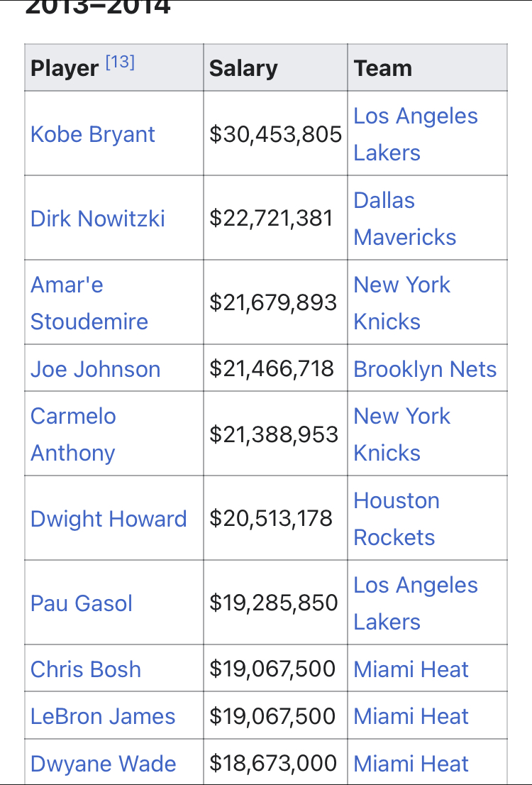Open the Pau Gasol player link
This screenshot has width=532, height=785.
[82, 603]
